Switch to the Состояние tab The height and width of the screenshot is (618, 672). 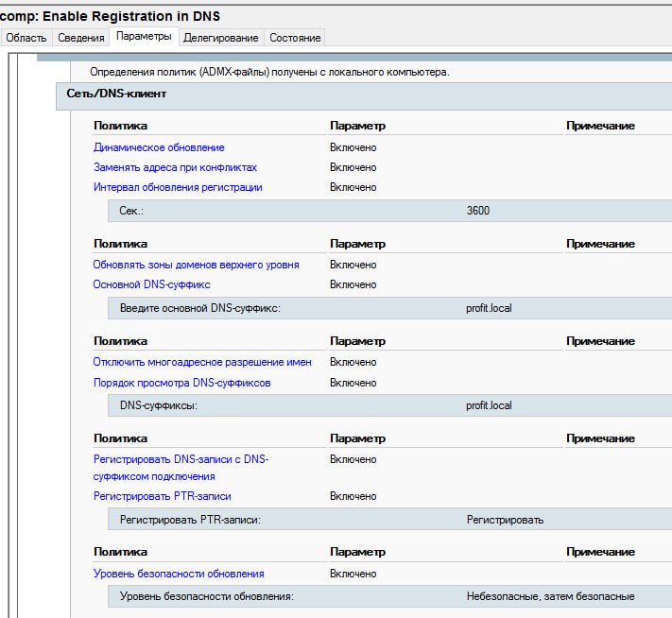[295, 38]
